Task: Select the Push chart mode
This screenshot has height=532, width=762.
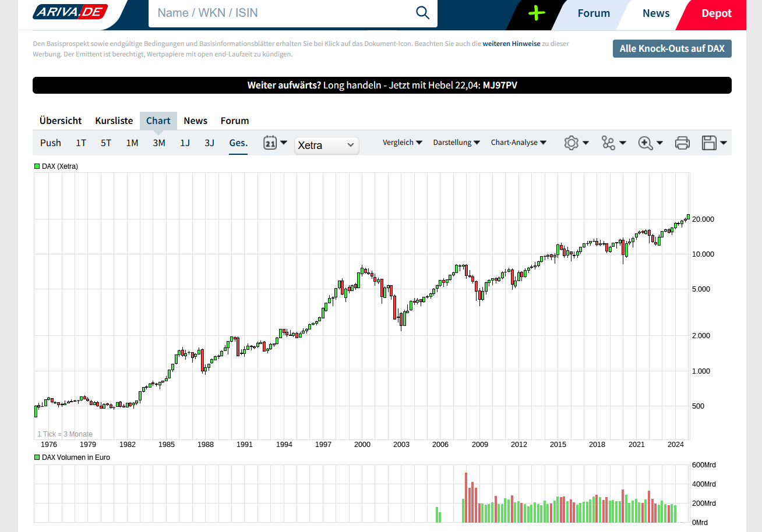Action: coord(51,143)
